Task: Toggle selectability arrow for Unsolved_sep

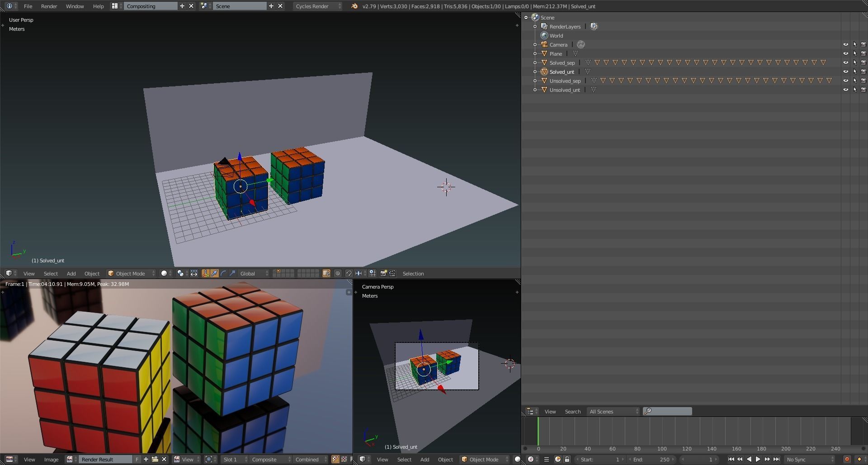Action: click(x=855, y=81)
